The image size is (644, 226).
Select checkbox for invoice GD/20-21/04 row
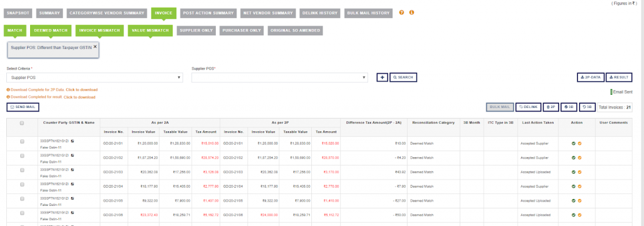[22, 185]
